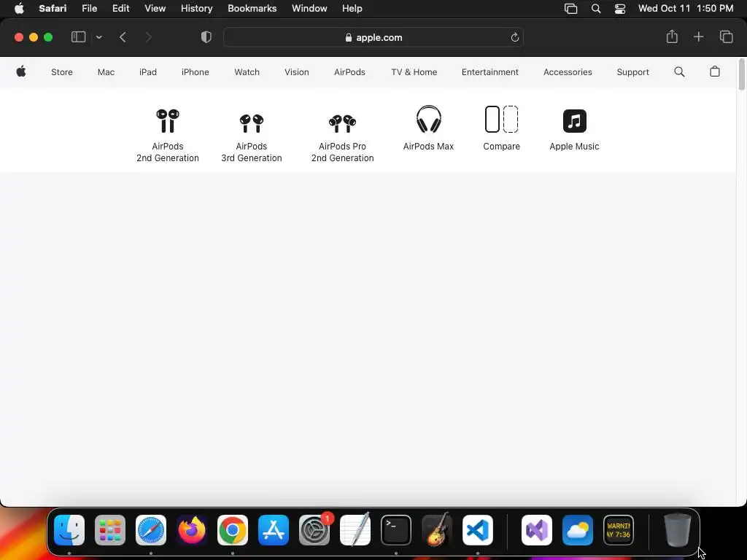
Task: Open the iPad nav link
Action: [147, 72]
